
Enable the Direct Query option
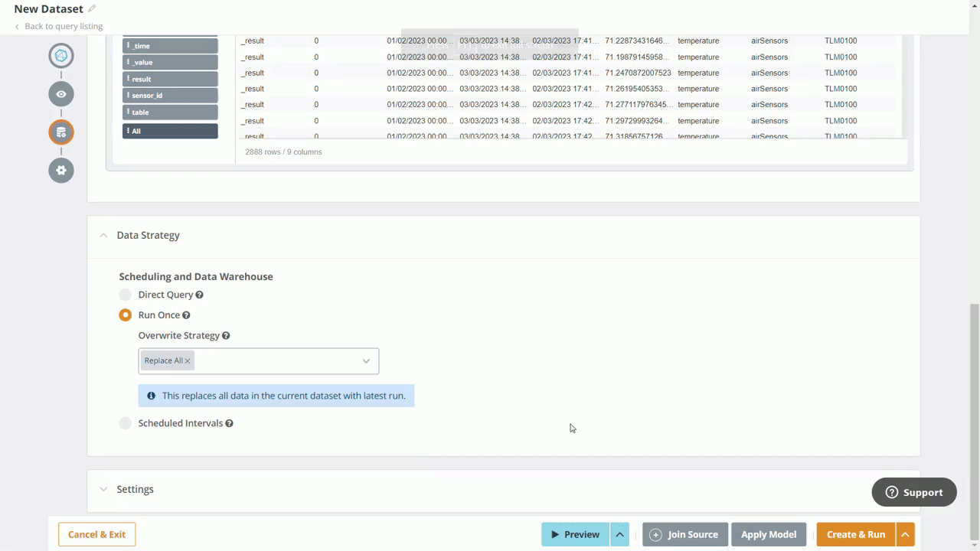coord(125,295)
